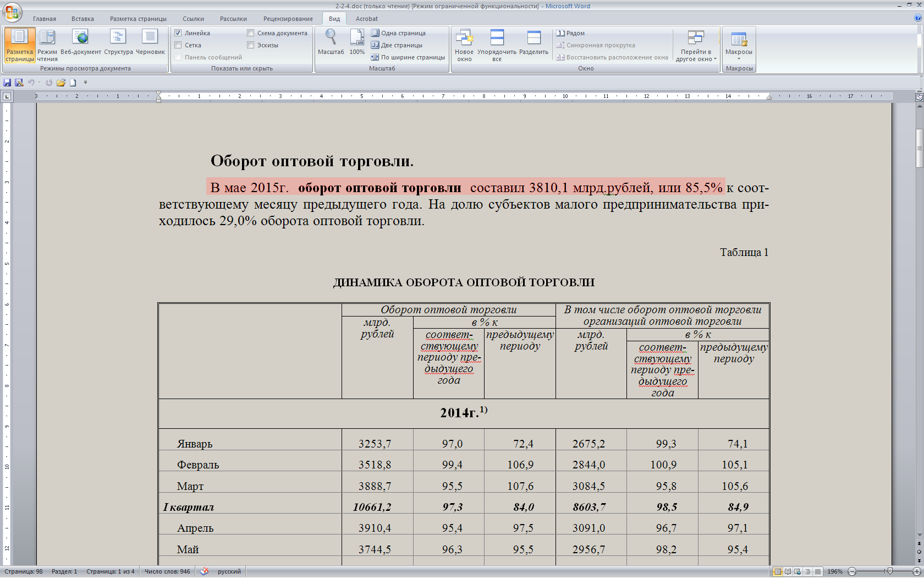Image resolution: width=924 pixels, height=578 pixels.
Task: Click the zoom slider in status bar
Action: [x=889, y=571]
